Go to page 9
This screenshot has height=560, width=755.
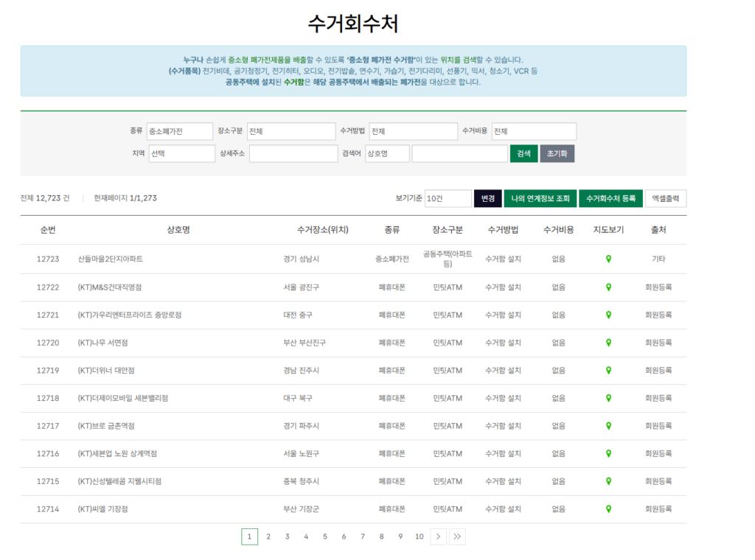(x=400, y=536)
